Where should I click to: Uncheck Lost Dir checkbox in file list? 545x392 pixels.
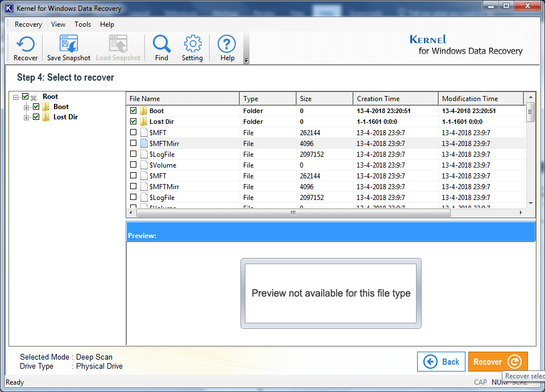click(133, 121)
